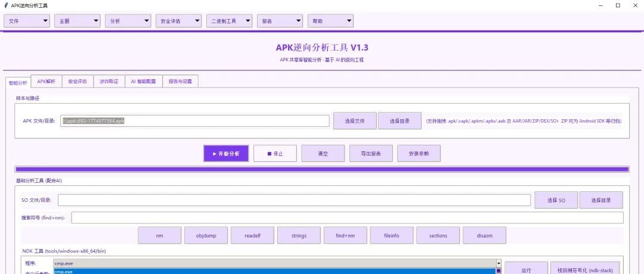This screenshot has height=274, width=644.
Task: Run the disasm tool
Action: pos(485,235)
